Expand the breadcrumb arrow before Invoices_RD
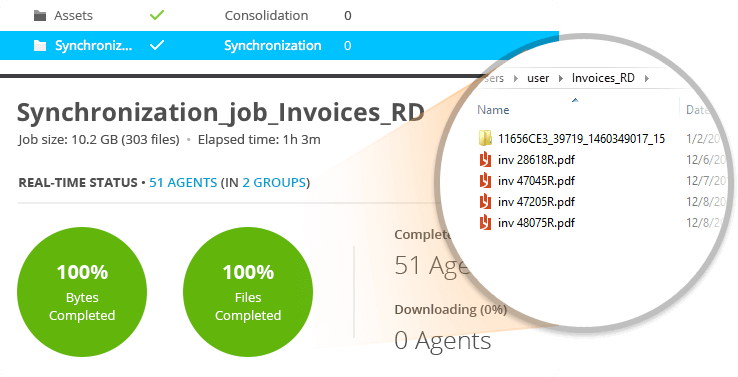Viewport: 738px width, 377px height. tap(561, 78)
